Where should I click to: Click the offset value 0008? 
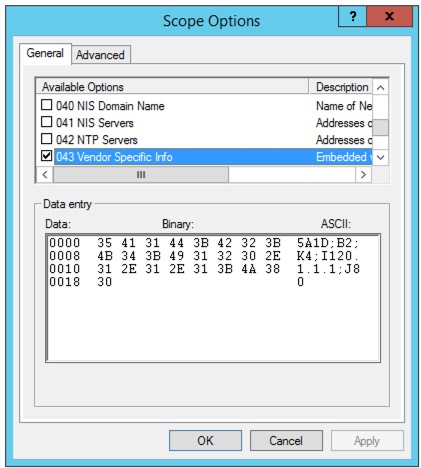[x=65, y=256]
